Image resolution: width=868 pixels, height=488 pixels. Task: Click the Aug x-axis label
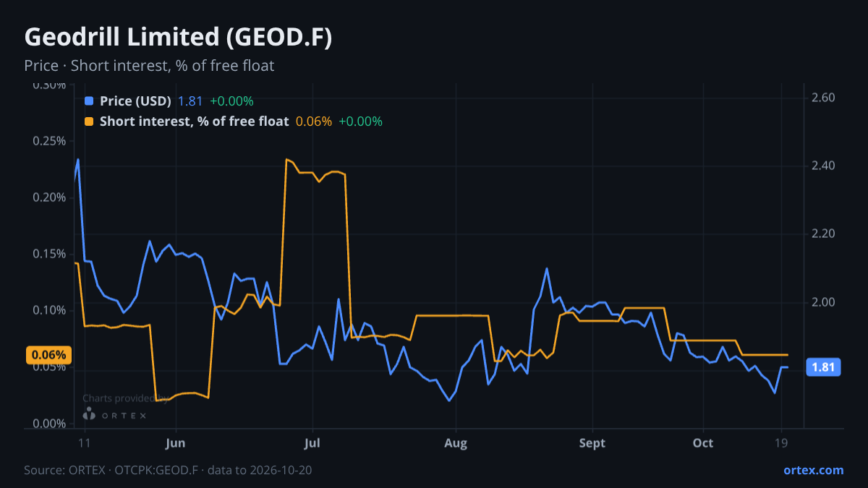[x=456, y=443]
